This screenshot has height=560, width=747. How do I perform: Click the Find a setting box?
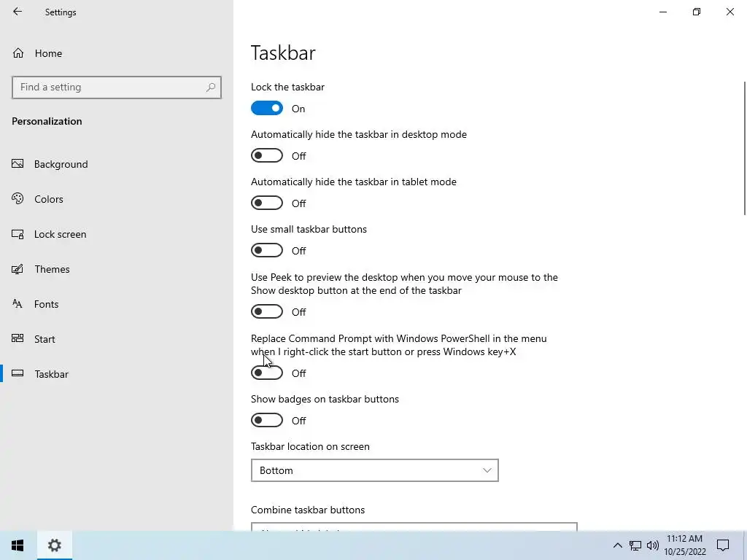coord(116,87)
